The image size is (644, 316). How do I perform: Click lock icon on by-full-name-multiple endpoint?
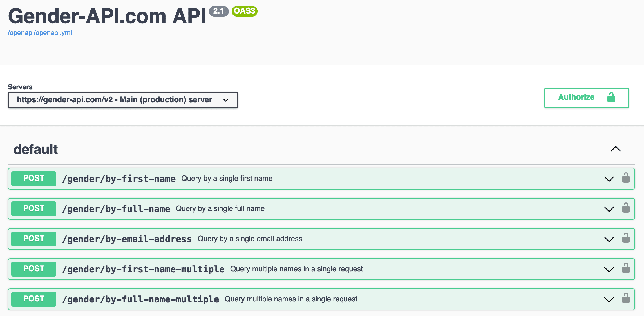626,299
